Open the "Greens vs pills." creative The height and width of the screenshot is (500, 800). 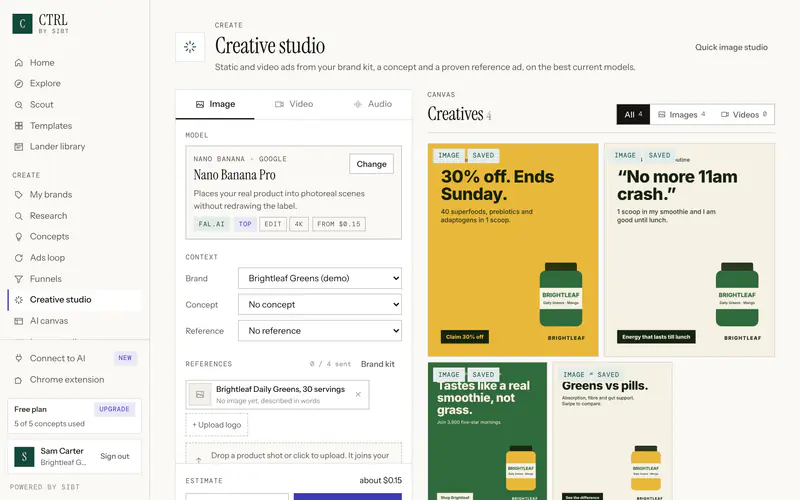[612, 431]
